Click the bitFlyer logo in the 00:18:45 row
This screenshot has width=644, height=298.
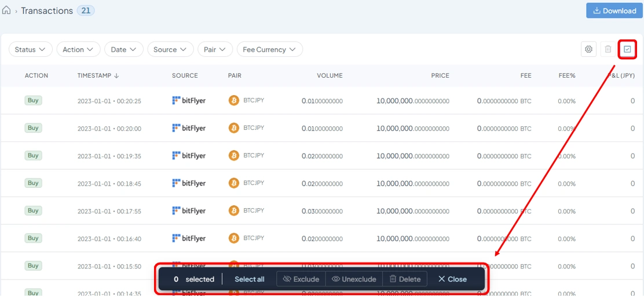[x=189, y=183]
